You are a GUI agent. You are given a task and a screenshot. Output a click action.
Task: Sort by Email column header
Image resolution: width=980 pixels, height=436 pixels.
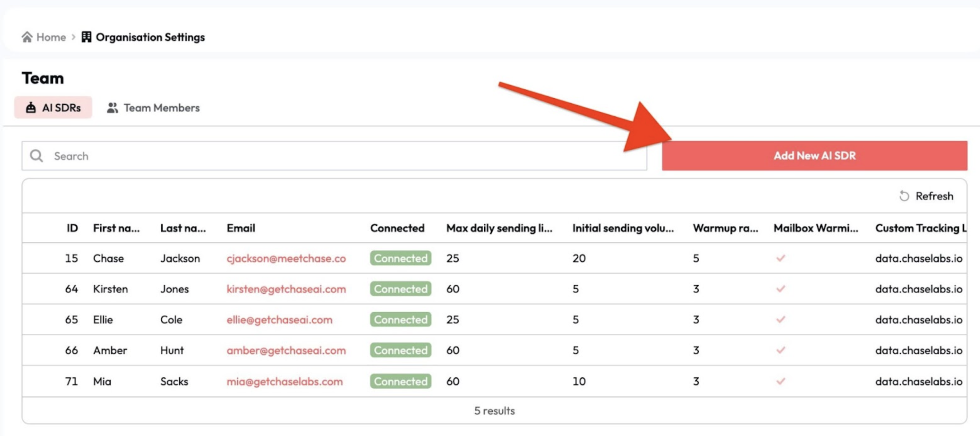coord(241,228)
